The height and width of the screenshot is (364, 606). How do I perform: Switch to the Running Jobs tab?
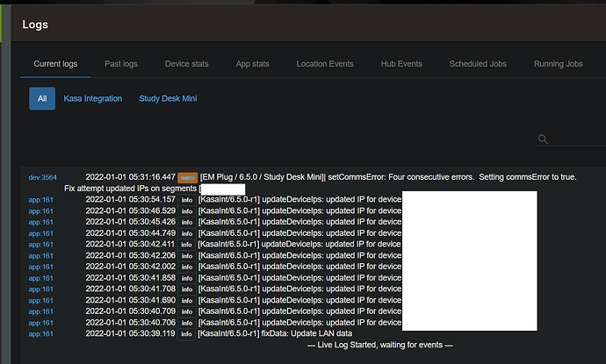[x=558, y=64]
